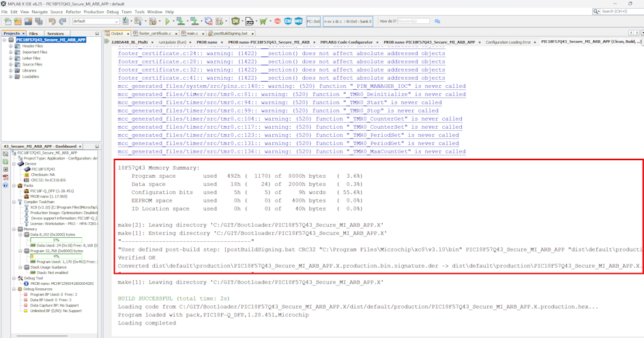Click the Search input field
The height and width of the screenshot is (338, 644).
tap(620, 12)
